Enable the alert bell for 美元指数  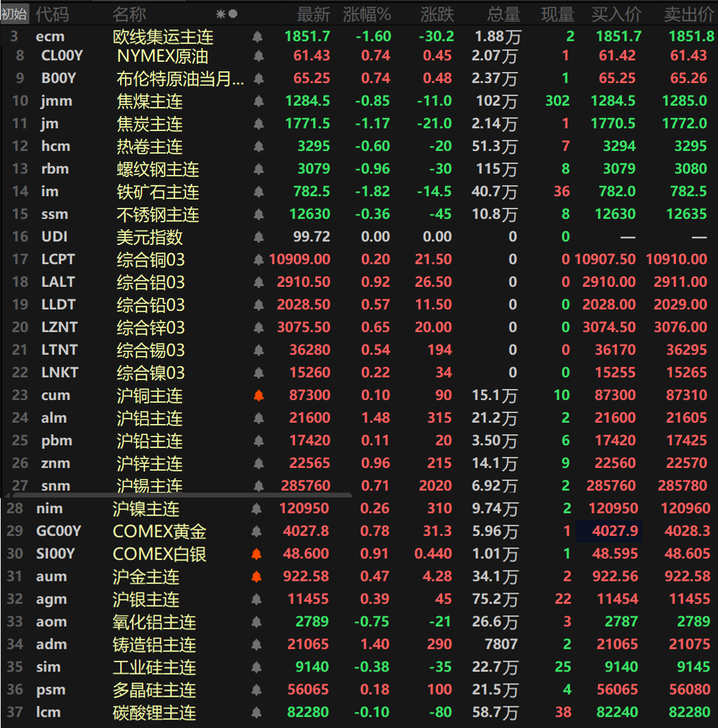tap(259, 237)
